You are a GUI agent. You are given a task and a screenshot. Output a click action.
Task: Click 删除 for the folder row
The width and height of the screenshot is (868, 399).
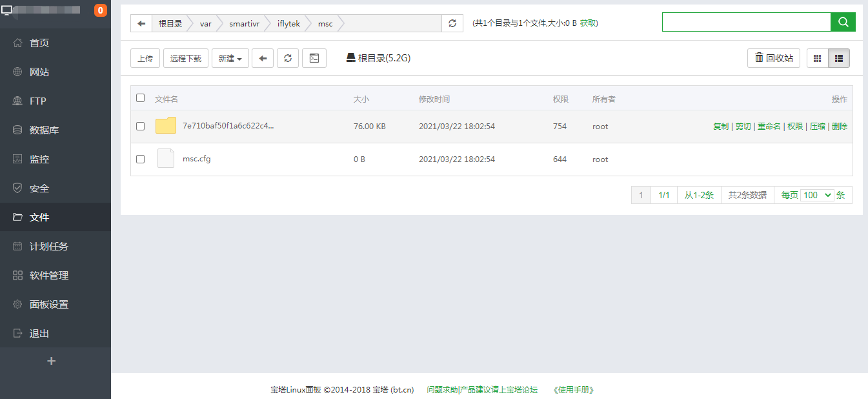click(840, 127)
